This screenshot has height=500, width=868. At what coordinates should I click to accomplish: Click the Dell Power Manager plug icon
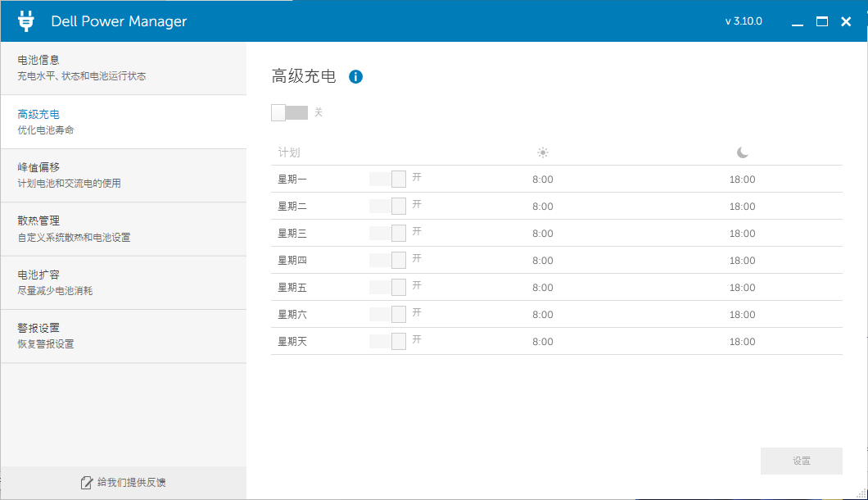click(x=25, y=21)
